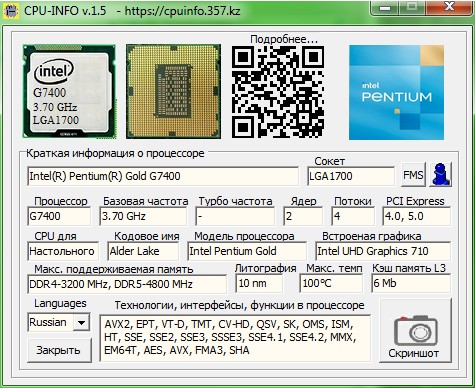Open the Languages dropdown arrow
The width and height of the screenshot is (475, 389).
coord(81,322)
